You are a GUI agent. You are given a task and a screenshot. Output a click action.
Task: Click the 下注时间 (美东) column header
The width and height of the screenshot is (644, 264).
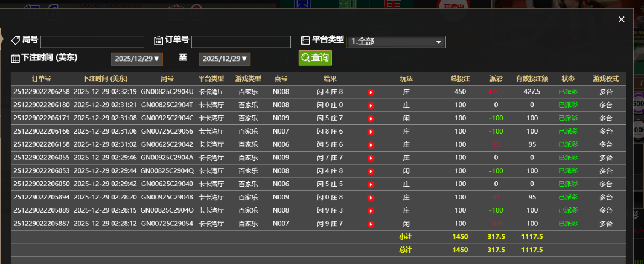coord(105,79)
